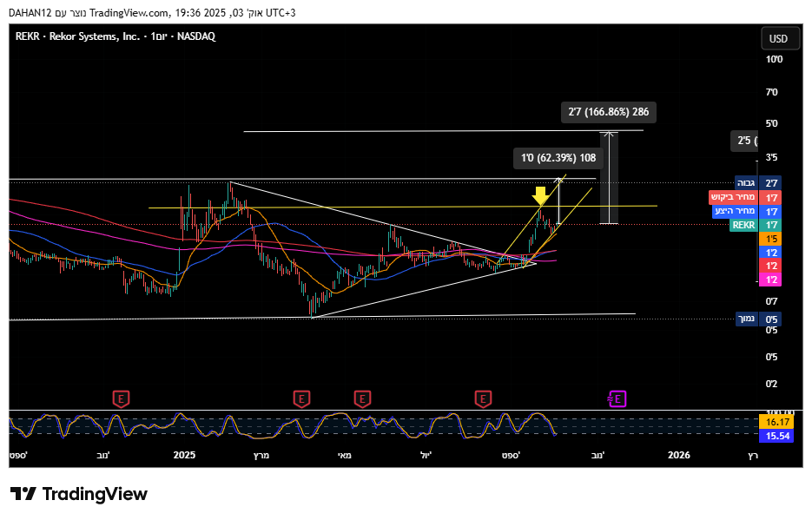Click the blue 15.54 oscillator value
The height and width of the screenshot is (520, 812).
(776, 436)
